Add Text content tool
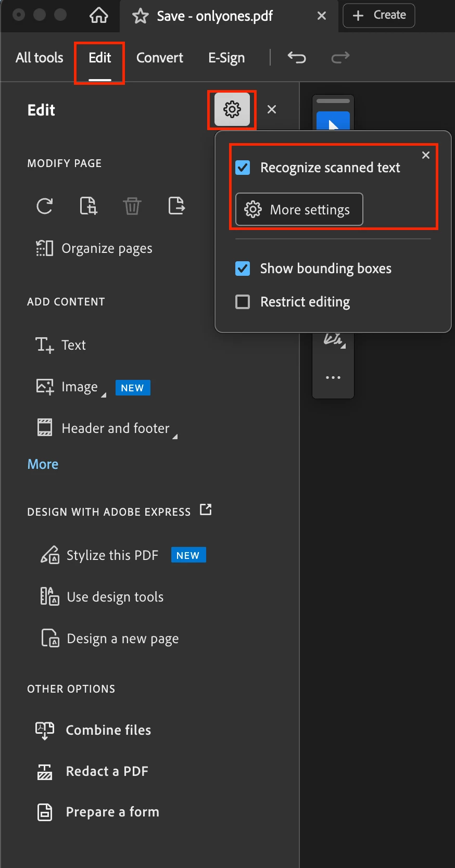Image resolution: width=455 pixels, height=868 pixels. coord(60,345)
